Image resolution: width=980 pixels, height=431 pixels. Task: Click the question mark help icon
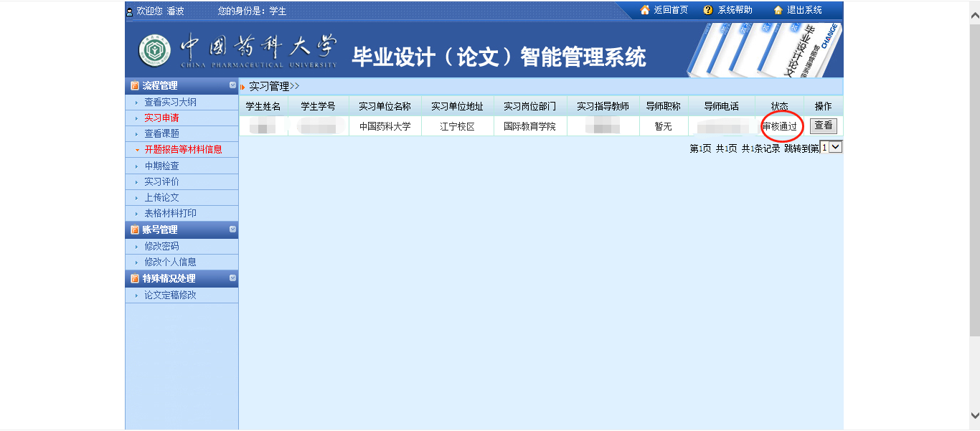click(x=708, y=10)
